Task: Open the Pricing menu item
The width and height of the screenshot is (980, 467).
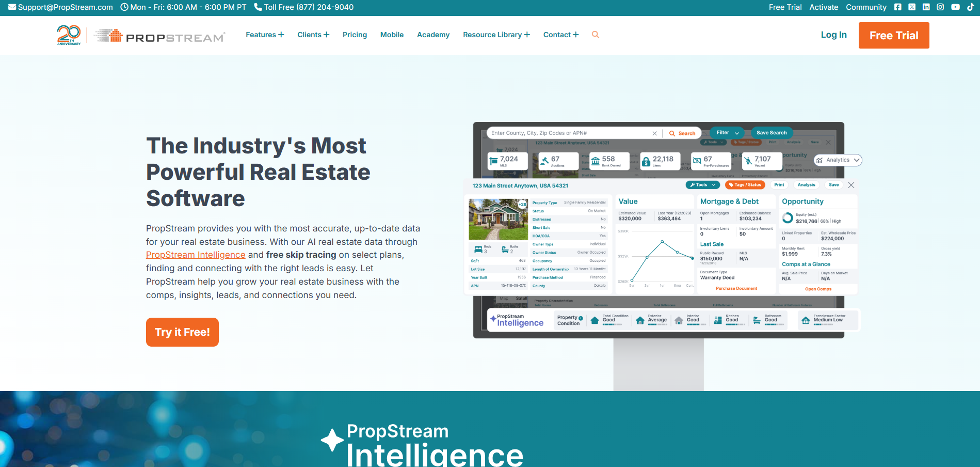Action: 355,35
